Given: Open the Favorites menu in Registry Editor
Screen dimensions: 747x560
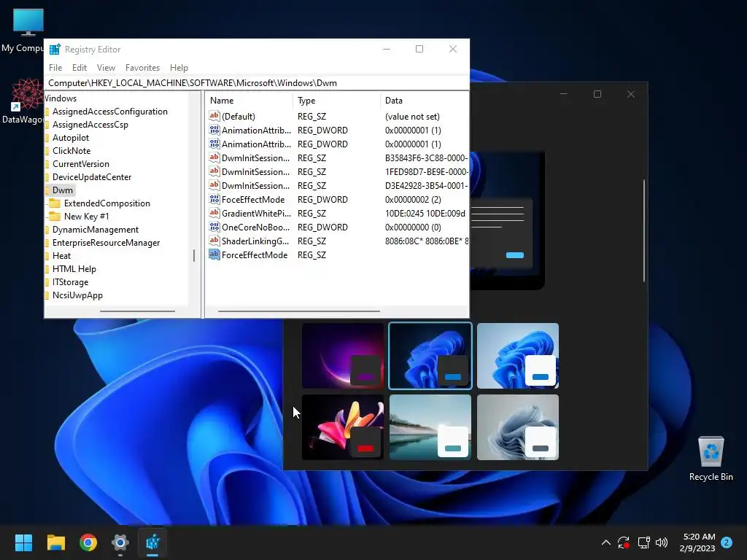Looking at the screenshot, I should [x=142, y=68].
